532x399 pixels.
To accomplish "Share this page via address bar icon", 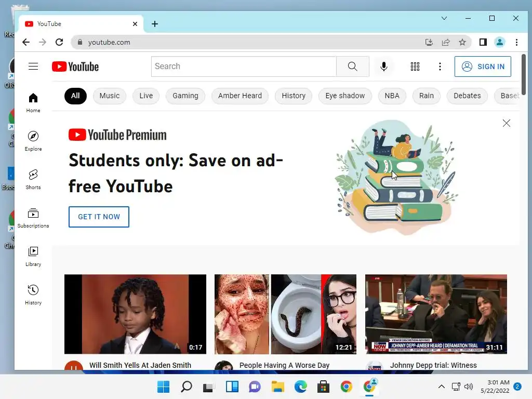I will (445, 42).
